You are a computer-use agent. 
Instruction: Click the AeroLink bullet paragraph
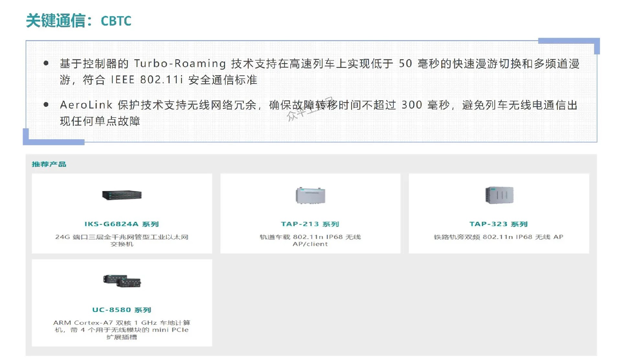319,113
